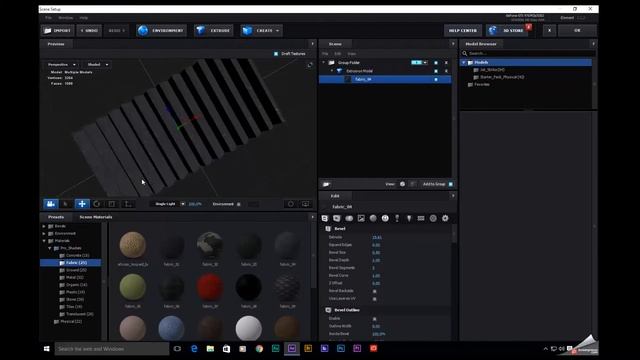Click the gear advanced icon in Edit panel
Image resolution: width=640 pixels, height=360 pixels.
pyautogui.click(x=445, y=219)
